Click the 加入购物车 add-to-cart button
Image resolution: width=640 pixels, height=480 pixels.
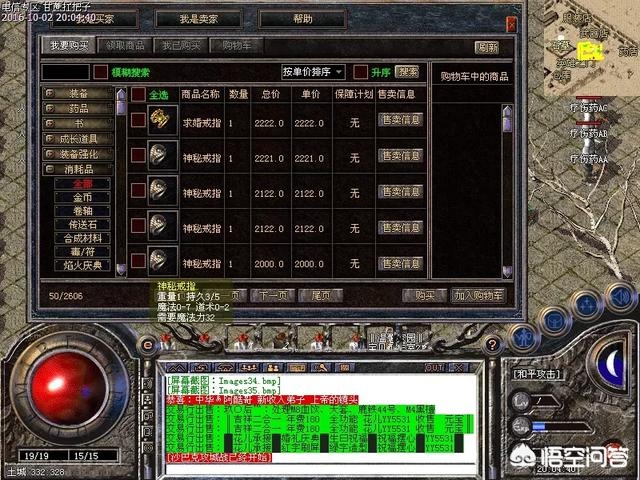(x=478, y=295)
